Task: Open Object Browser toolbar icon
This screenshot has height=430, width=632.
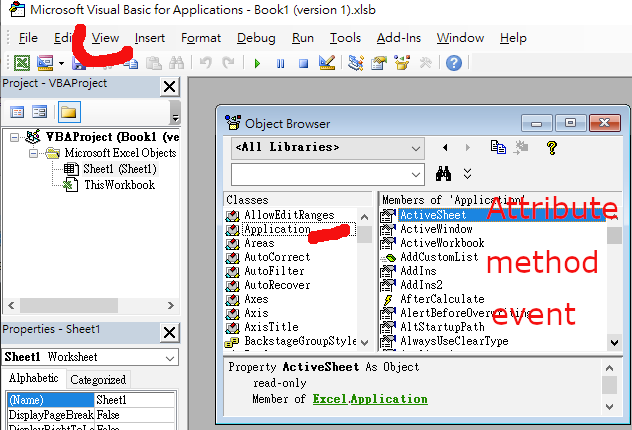Action: pyautogui.click(x=402, y=63)
